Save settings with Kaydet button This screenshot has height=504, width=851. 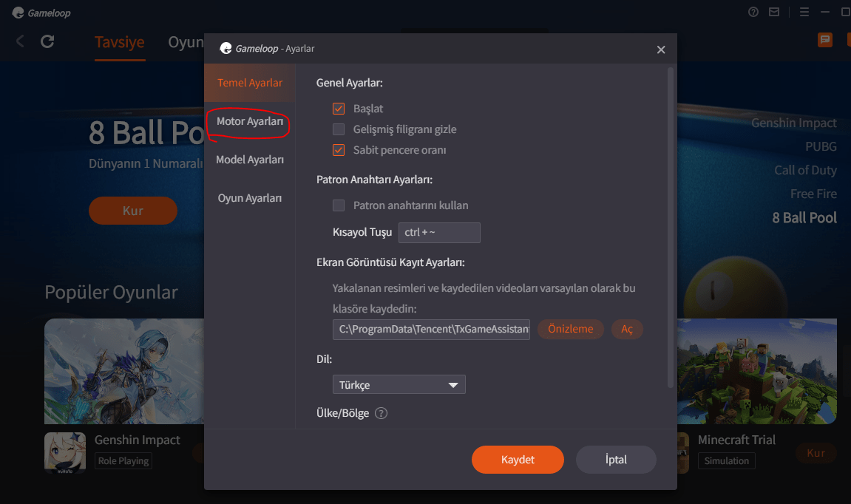[518, 460]
